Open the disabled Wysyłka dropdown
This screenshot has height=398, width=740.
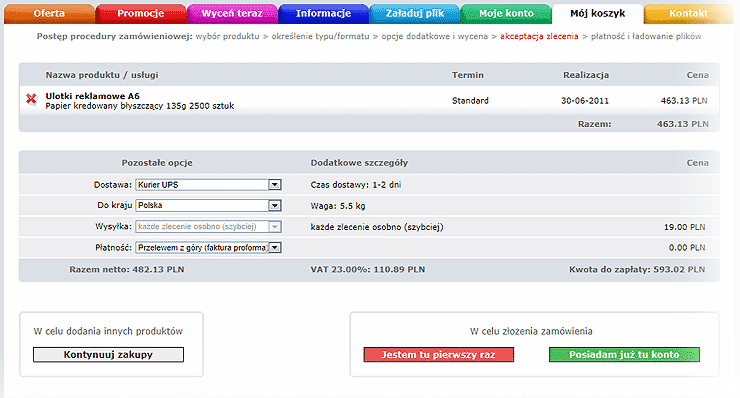208,227
